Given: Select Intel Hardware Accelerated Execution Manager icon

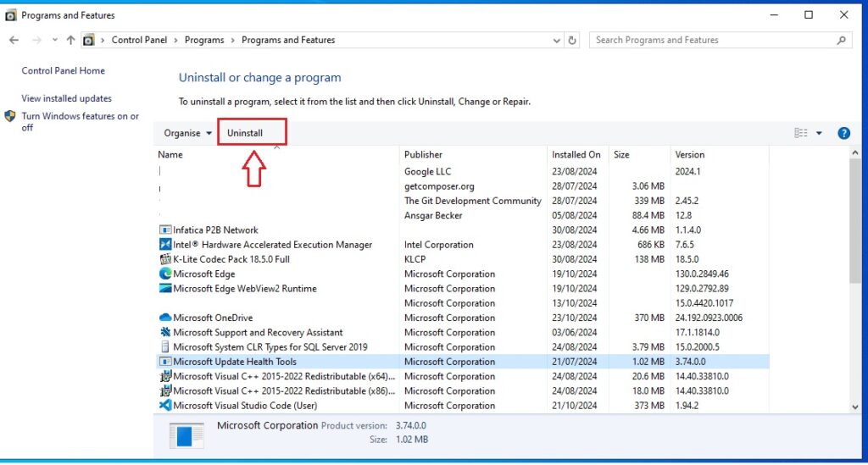Looking at the screenshot, I should (x=165, y=245).
